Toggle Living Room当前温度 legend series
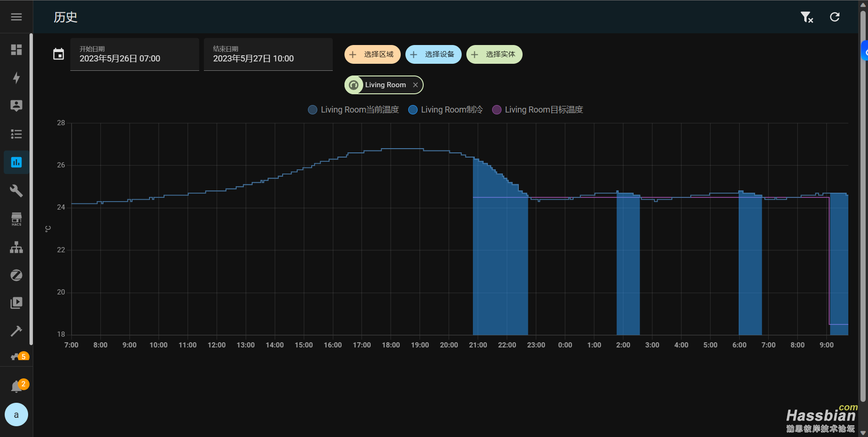 353,110
